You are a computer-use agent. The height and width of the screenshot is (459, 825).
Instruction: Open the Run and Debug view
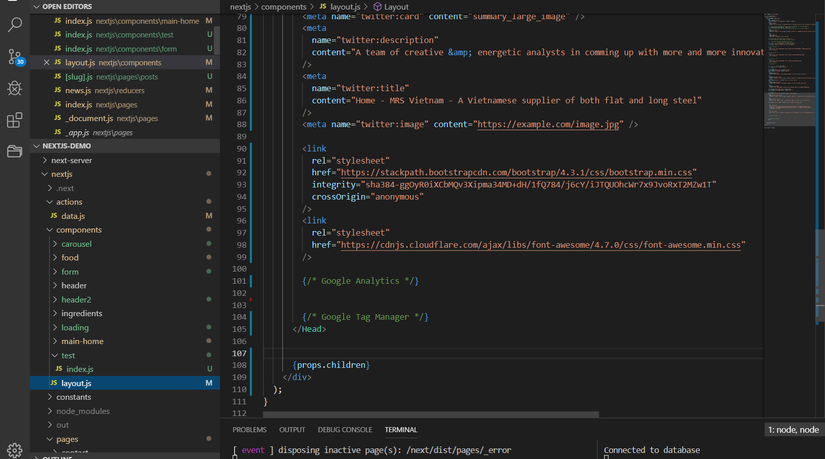click(15, 88)
